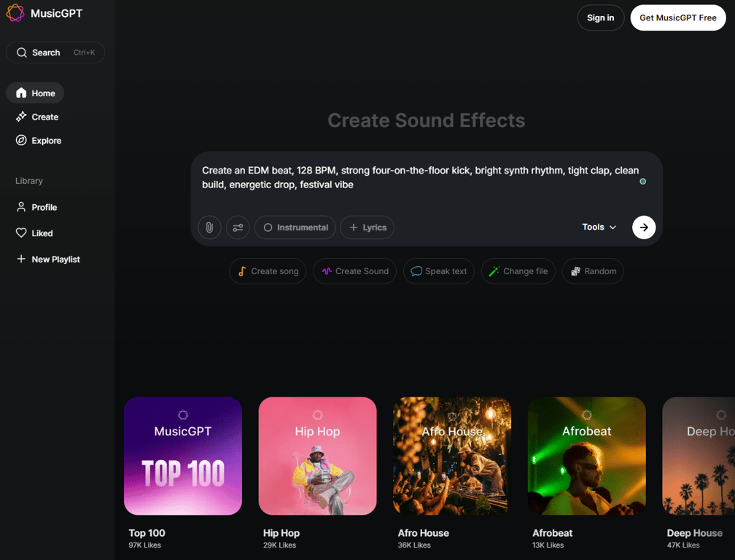This screenshot has width=735, height=560.
Task: Click the 'Library' section label
Action: coord(29,181)
